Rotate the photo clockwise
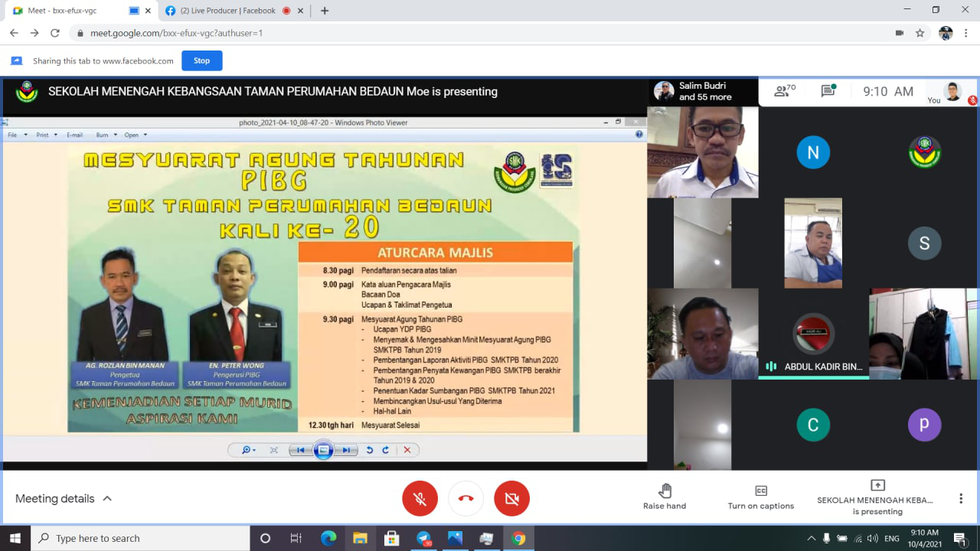 point(385,450)
